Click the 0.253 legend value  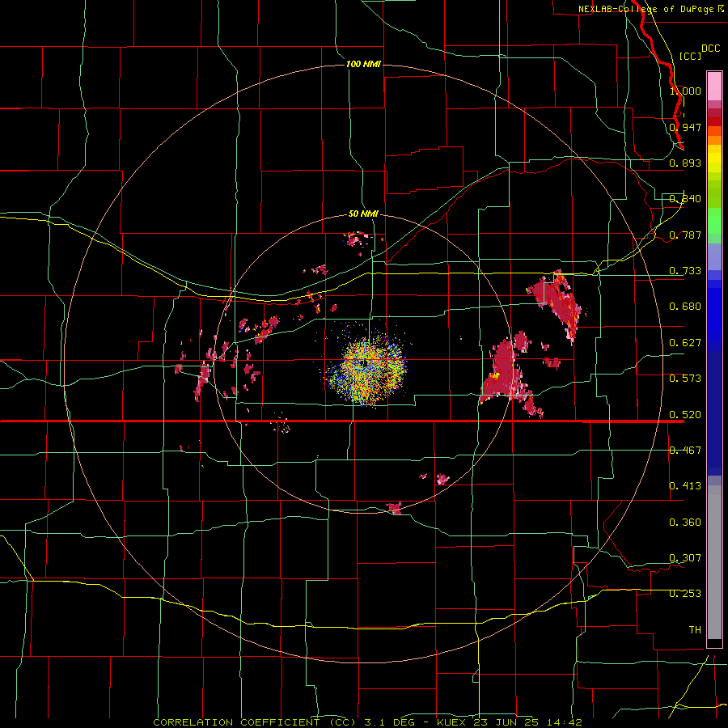685,594
